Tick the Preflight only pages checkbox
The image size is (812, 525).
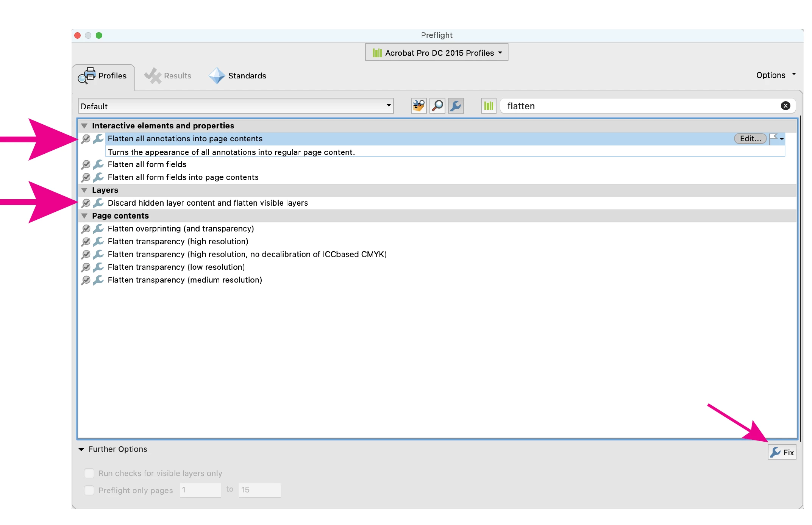click(89, 490)
